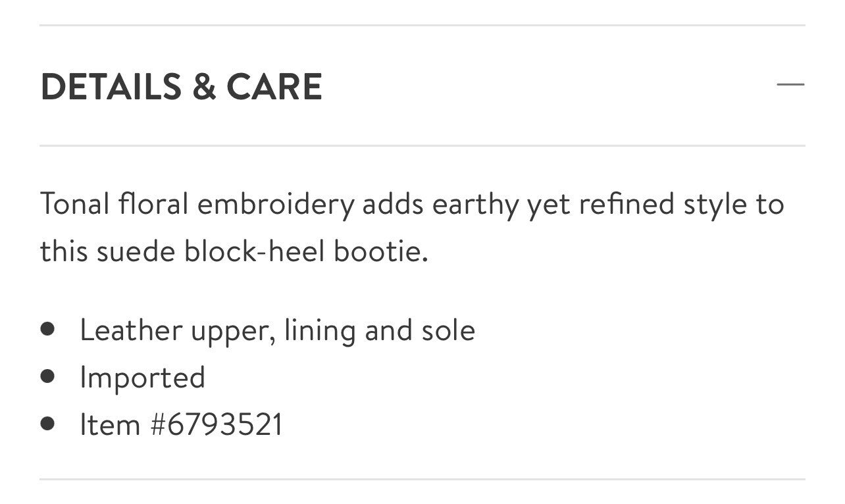Click the ampersand in the section heading
This screenshot has height=504, width=845.
tap(203, 87)
